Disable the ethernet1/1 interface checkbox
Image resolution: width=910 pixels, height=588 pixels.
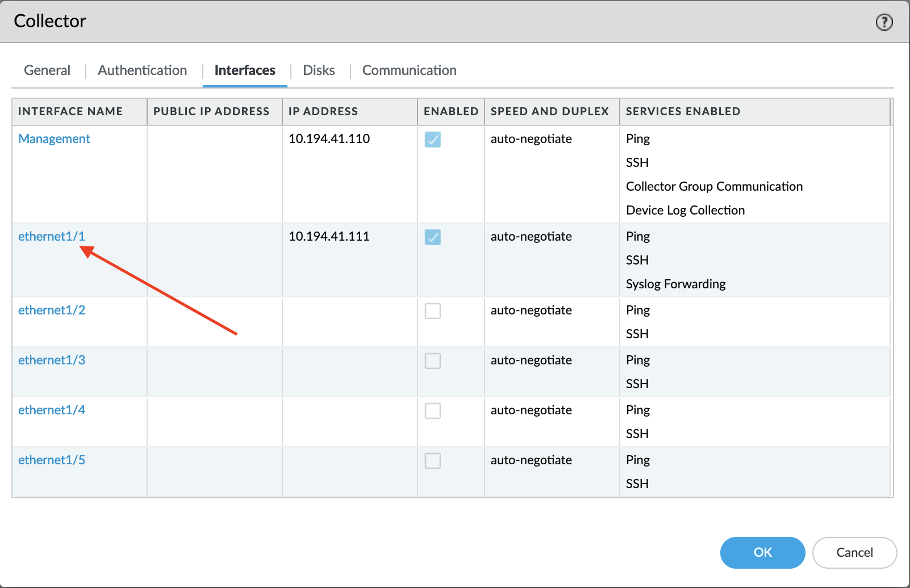coord(433,238)
